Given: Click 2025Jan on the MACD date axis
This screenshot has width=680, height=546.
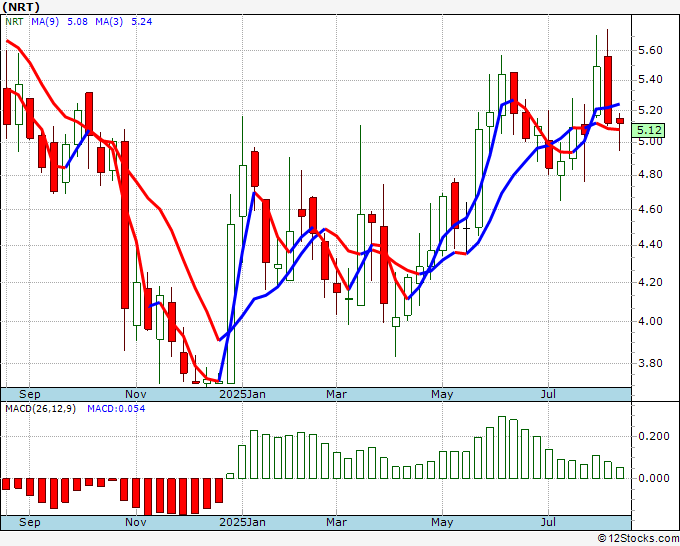Looking at the screenshot, I should pos(242,522).
